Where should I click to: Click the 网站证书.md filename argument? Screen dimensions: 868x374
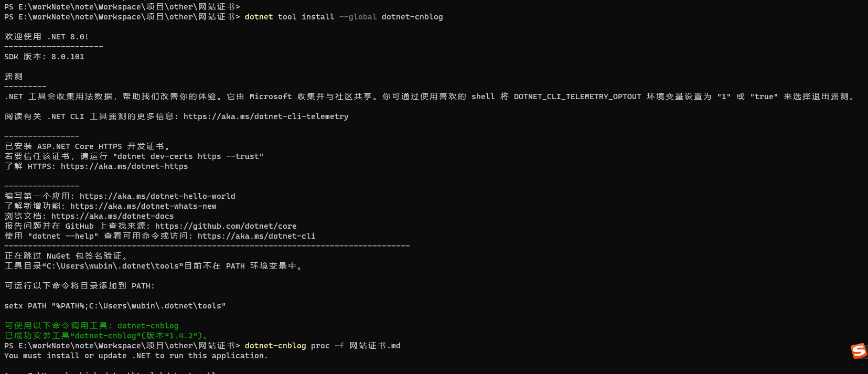[375, 346]
